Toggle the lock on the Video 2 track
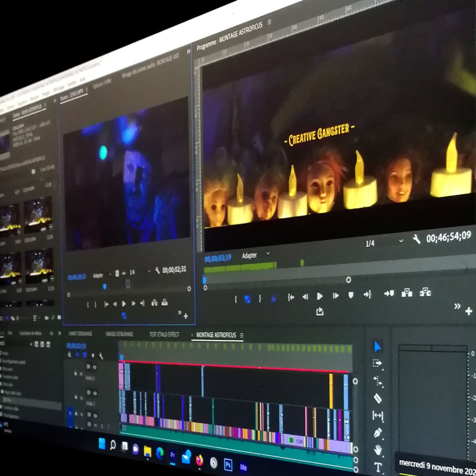Screen dimensions: 476x476 [75, 397]
